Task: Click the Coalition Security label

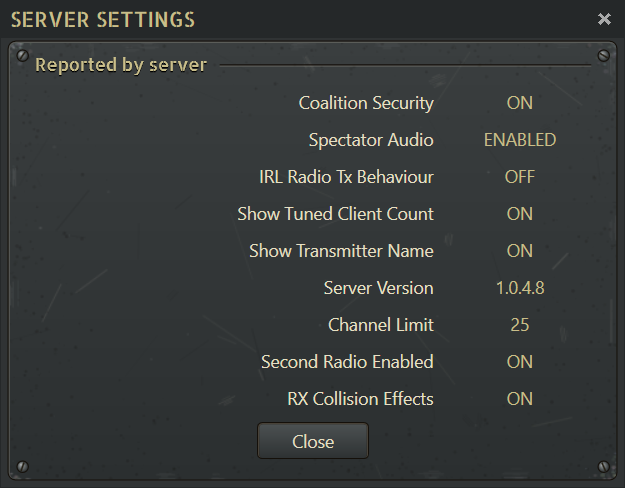Action: (366, 103)
